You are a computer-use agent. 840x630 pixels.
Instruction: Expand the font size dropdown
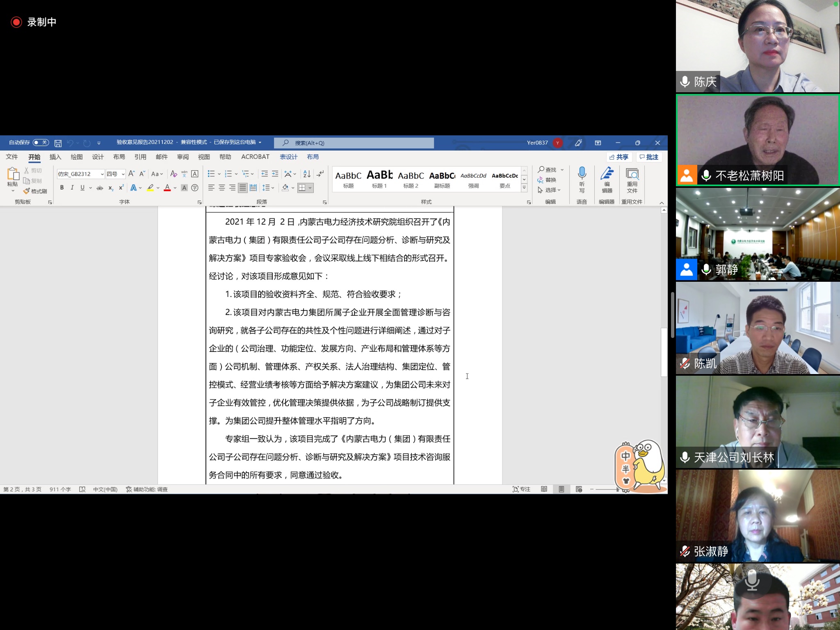coord(123,174)
